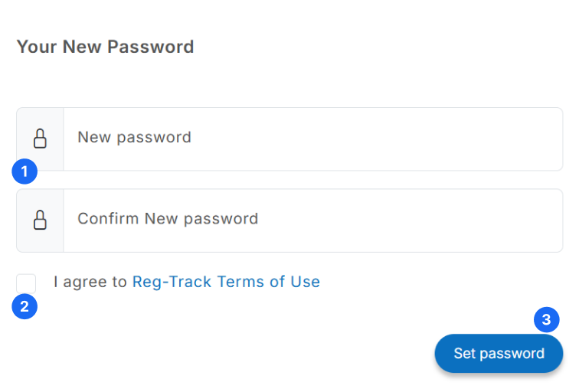Click inside the New password placeholder text
The height and width of the screenshot is (392, 579).
pyautogui.click(x=135, y=138)
